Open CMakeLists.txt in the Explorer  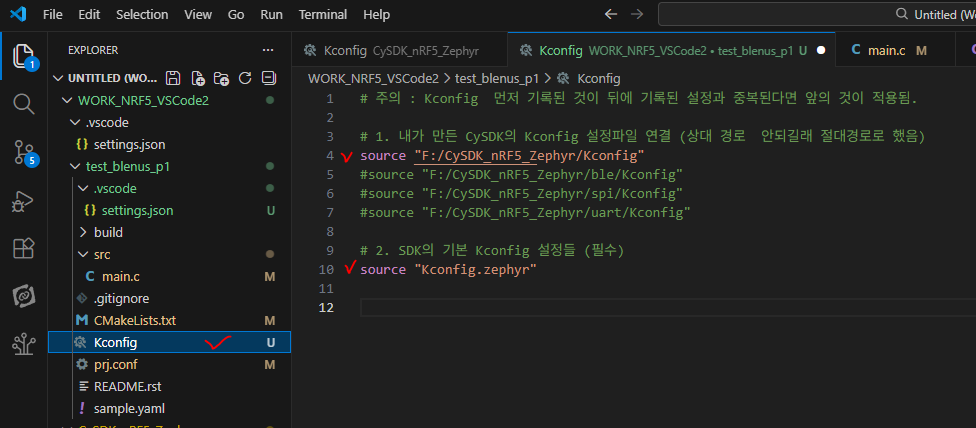[135, 321]
